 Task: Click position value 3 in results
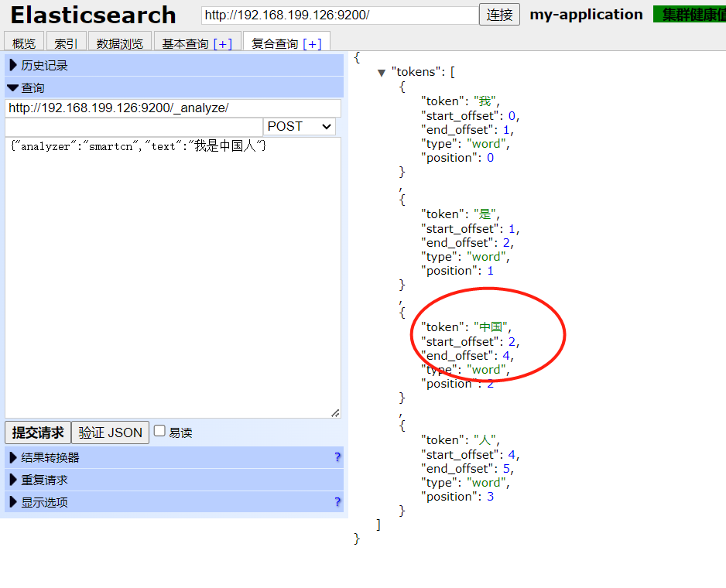[491, 497]
